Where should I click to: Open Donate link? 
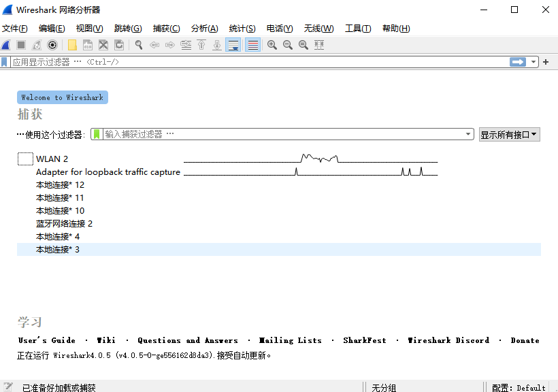tap(525, 340)
